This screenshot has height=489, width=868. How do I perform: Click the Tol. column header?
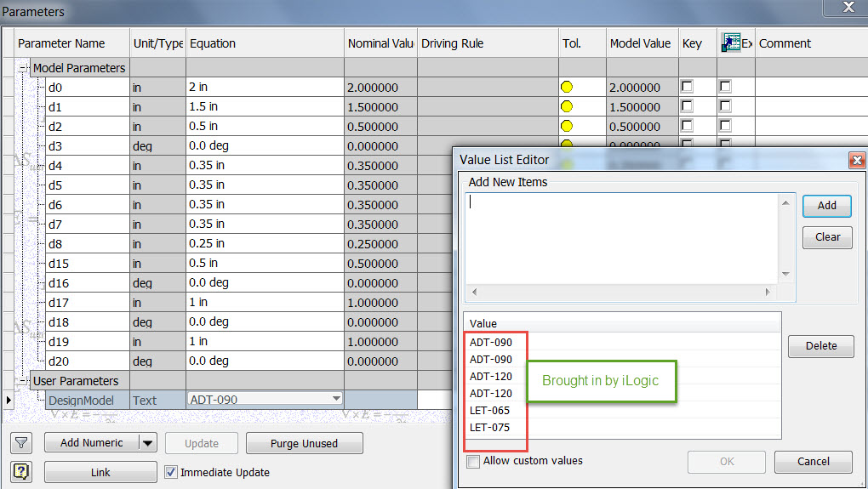(x=582, y=43)
